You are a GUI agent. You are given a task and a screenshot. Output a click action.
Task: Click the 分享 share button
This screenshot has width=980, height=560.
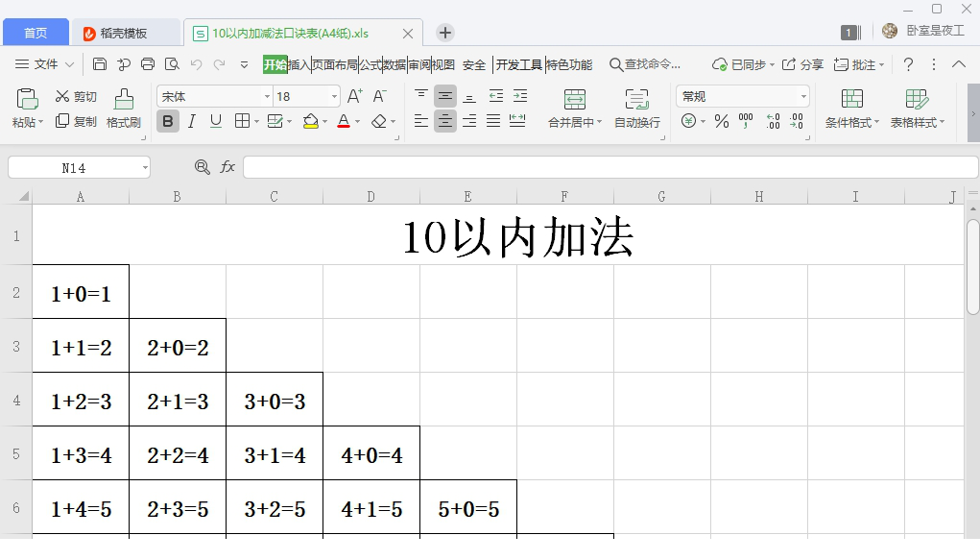[803, 64]
